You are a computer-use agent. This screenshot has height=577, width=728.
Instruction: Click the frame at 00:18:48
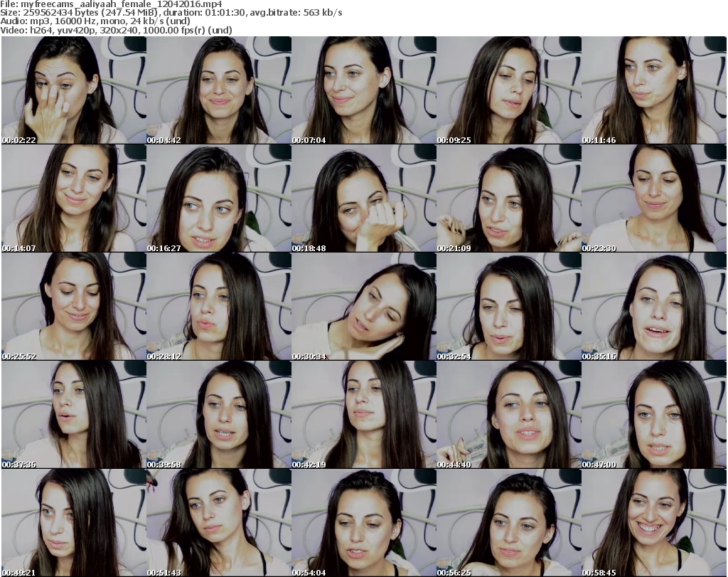click(x=363, y=198)
